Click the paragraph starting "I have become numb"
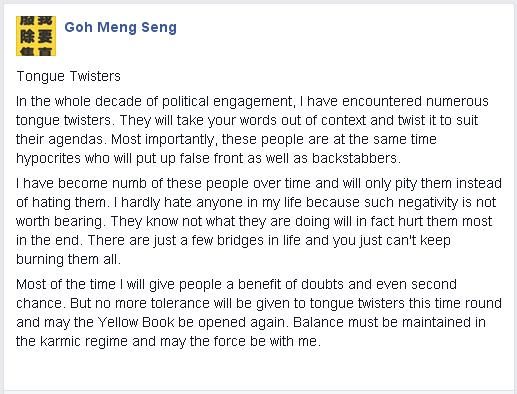The height and width of the screenshot is (394, 517). [x=259, y=221]
